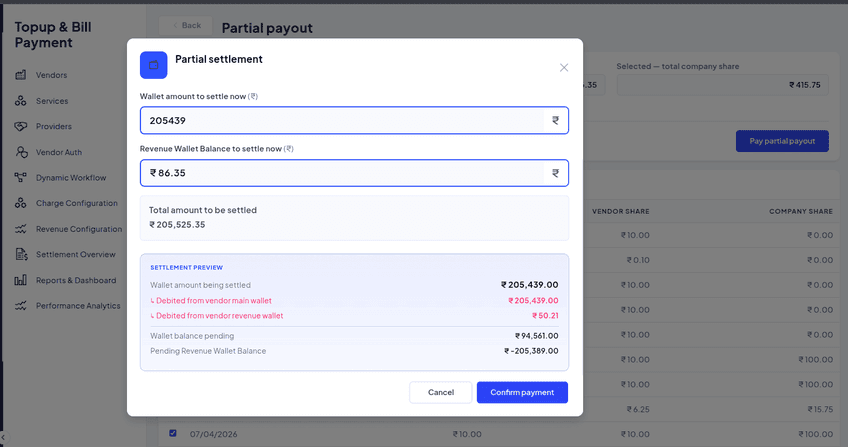Image resolution: width=848 pixels, height=447 pixels.
Task: Click the selected total company share field ₹415.75
Action: 723,85
